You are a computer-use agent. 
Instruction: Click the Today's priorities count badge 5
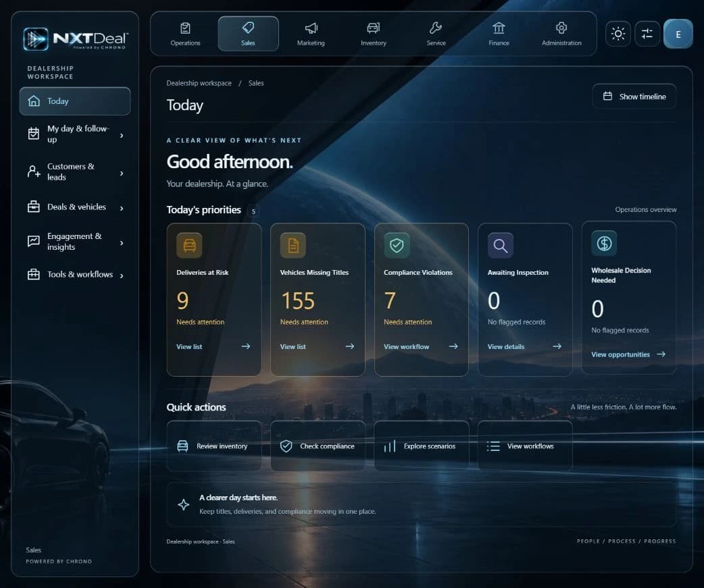point(253,211)
